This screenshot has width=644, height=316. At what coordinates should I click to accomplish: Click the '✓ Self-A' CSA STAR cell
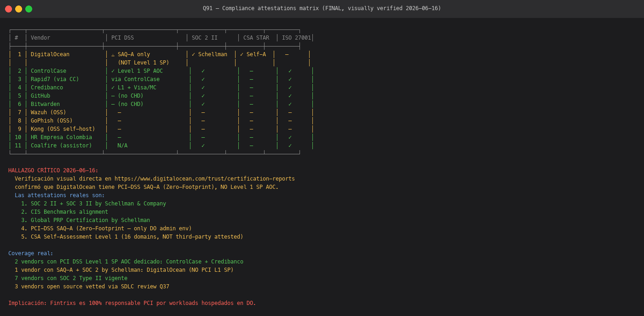253,54
